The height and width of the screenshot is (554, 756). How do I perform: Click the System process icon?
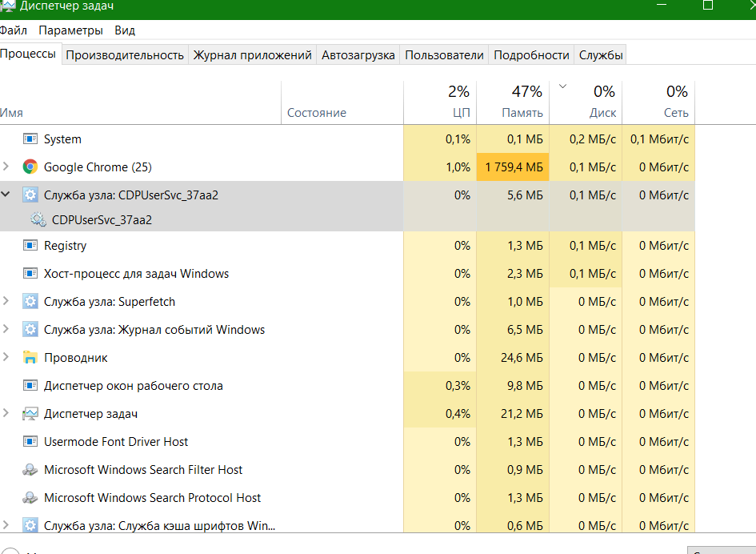(30, 139)
